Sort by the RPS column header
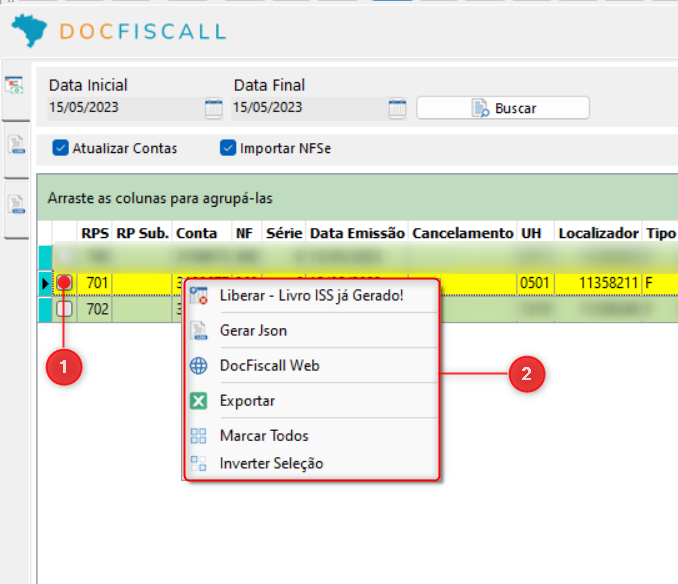The height and width of the screenshot is (584, 678). tap(95, 233)
